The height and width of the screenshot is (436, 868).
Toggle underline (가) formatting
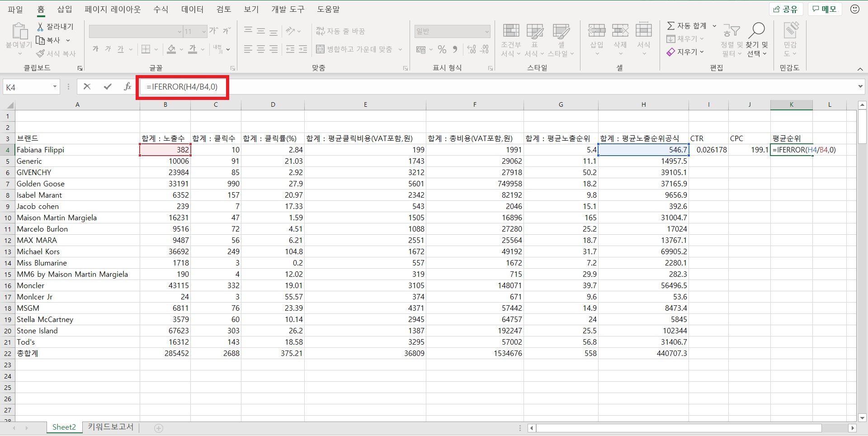click(x=120, y=49)
